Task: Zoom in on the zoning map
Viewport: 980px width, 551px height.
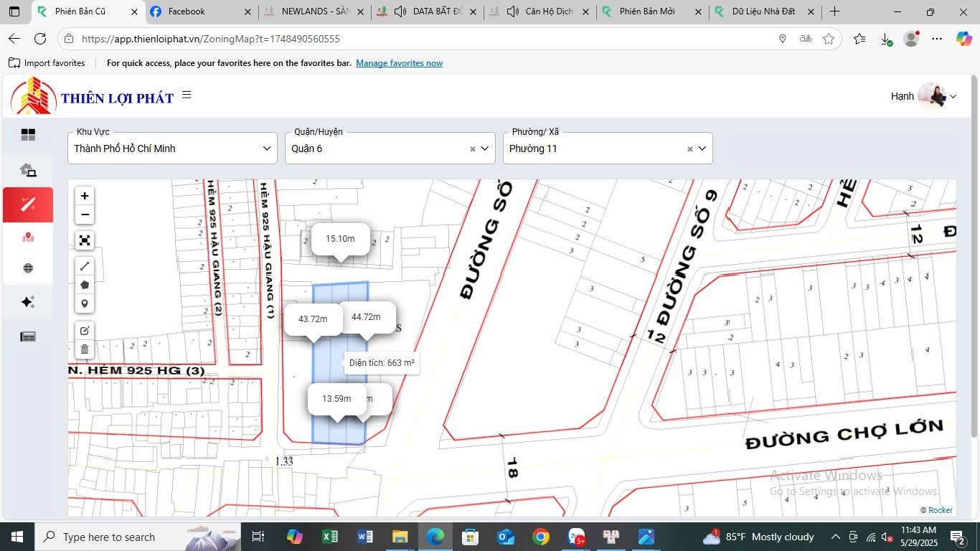Action: click(85, 196)
